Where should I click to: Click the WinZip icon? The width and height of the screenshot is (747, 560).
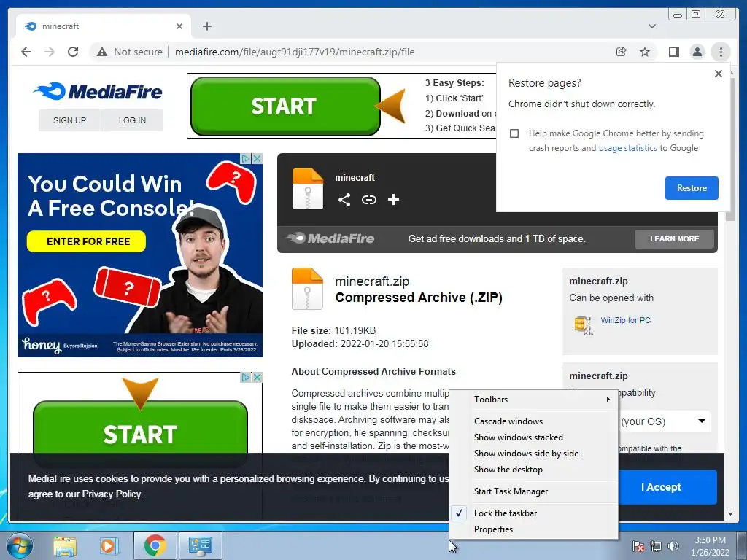[x=584, y=325]
